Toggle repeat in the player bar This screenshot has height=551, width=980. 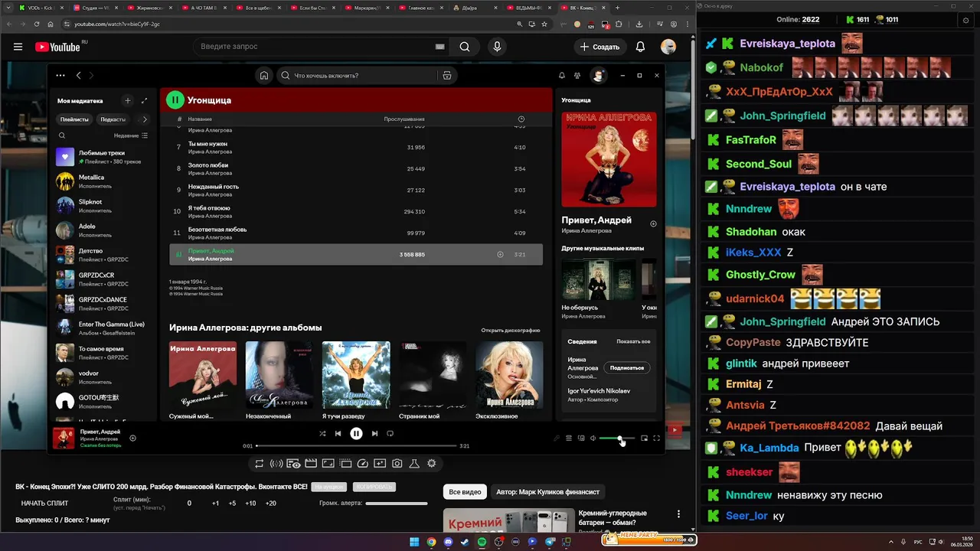click(390, 433)
